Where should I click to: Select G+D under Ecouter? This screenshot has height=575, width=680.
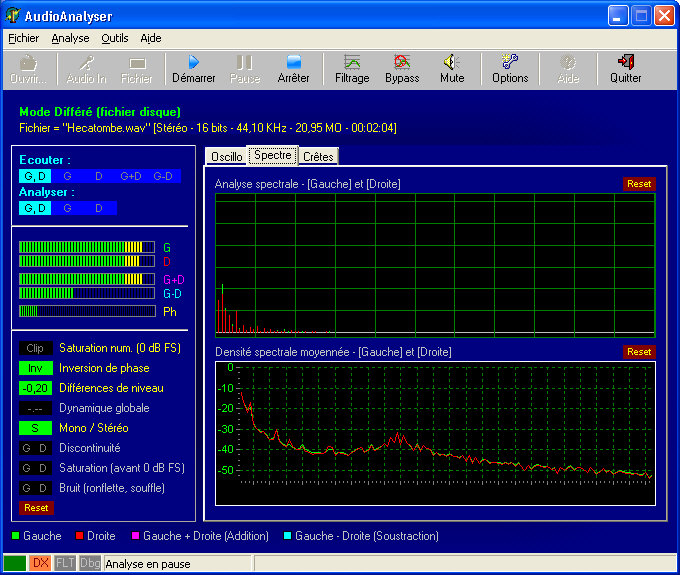click(131, 176)
